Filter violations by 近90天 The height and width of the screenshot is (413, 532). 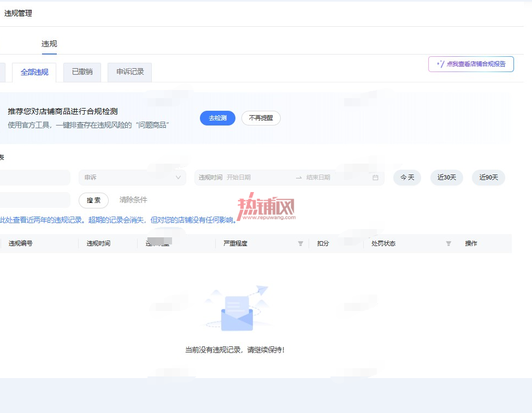point(488,177)
